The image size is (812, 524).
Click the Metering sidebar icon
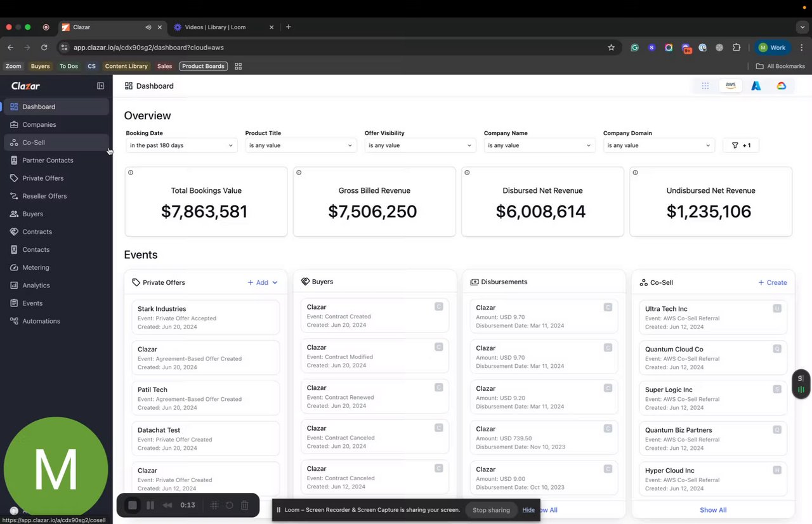(14, 267)
